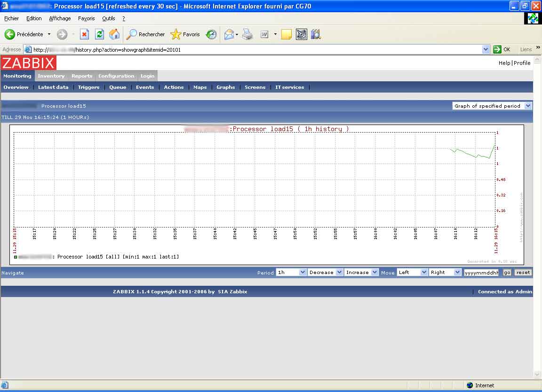The height and width of the screenshot is (392, 542).
Task: Switch to the Configuration tab
Action: [x=116, y=76]
